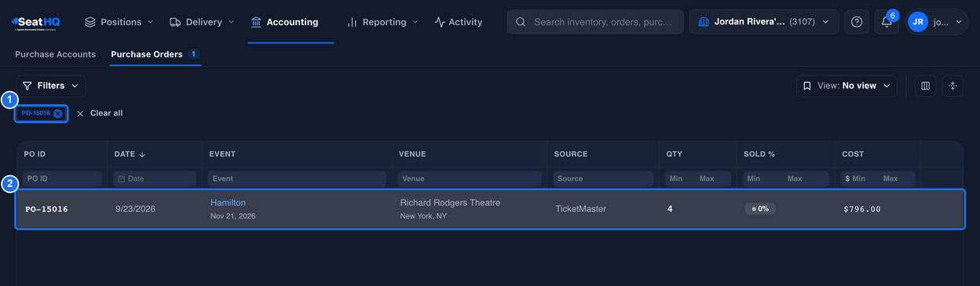980x286 pixels.
Task: Click the QTY Max filter field
Action: (713, 179)
